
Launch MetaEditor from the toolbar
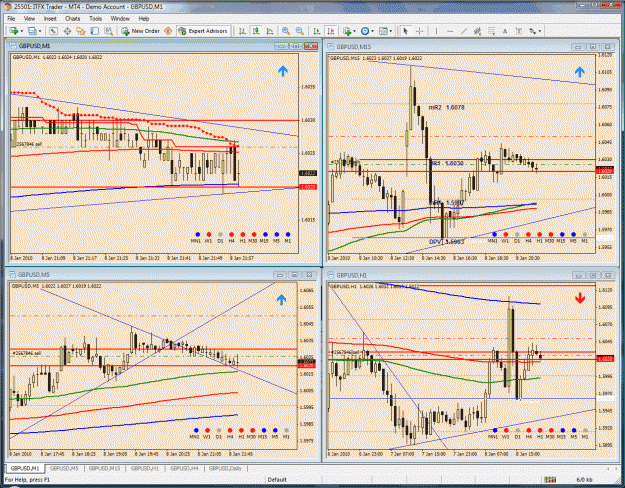point(168,31)
